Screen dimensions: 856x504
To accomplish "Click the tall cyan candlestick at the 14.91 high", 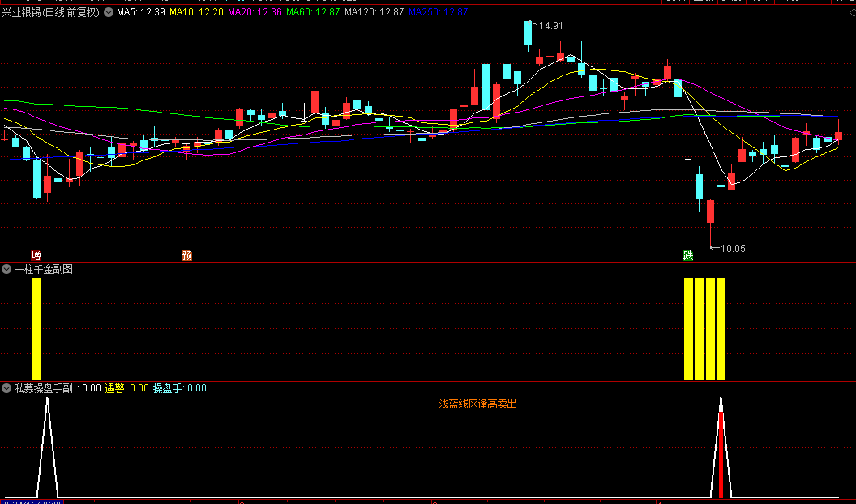I will [528, 34].
